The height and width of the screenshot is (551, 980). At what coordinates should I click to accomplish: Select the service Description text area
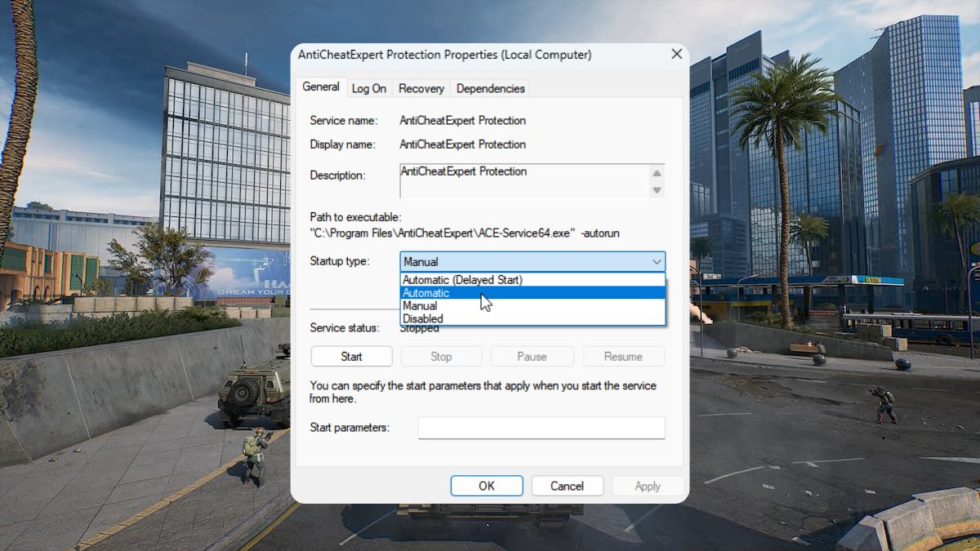point(523,180)
